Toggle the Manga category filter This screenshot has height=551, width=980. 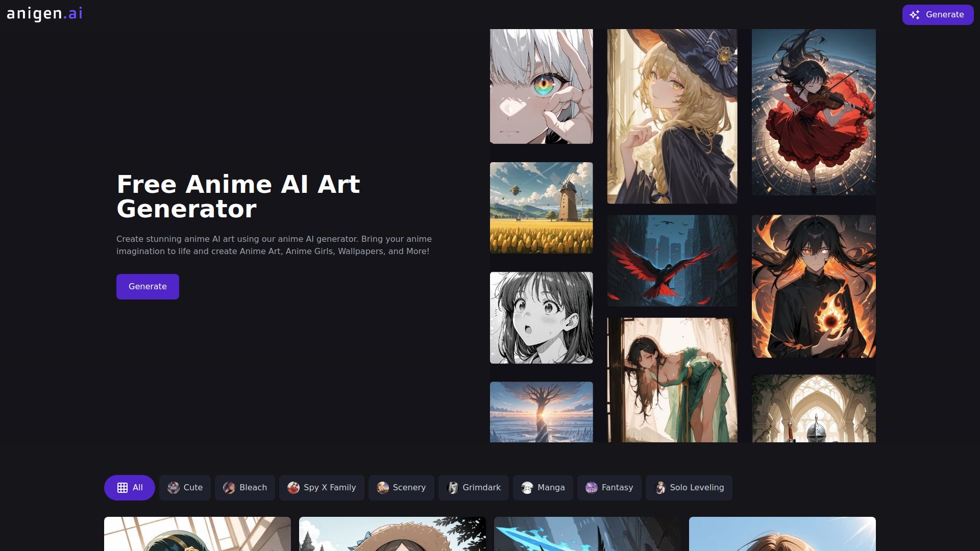(543, 487)
